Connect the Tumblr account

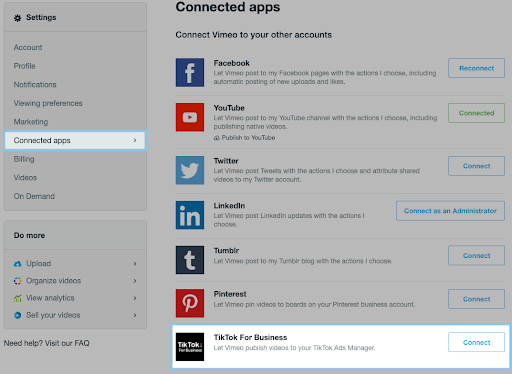click(x=476, y=256)
